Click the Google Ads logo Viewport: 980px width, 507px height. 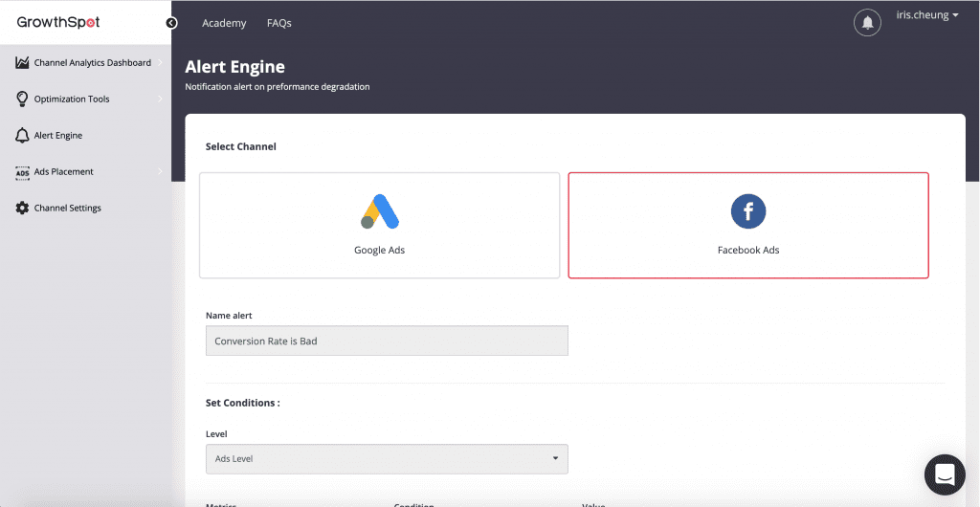[x=379, y=211]
